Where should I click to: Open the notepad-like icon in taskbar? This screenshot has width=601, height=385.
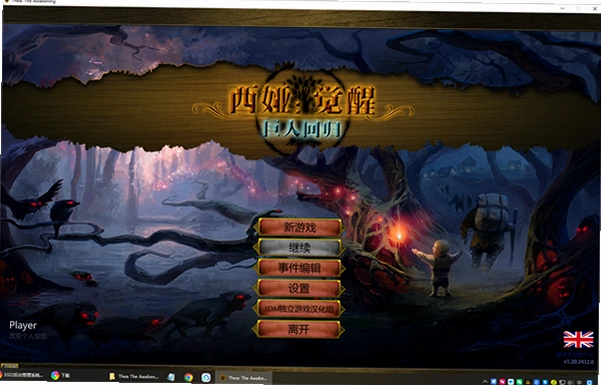tap(171, 377)
